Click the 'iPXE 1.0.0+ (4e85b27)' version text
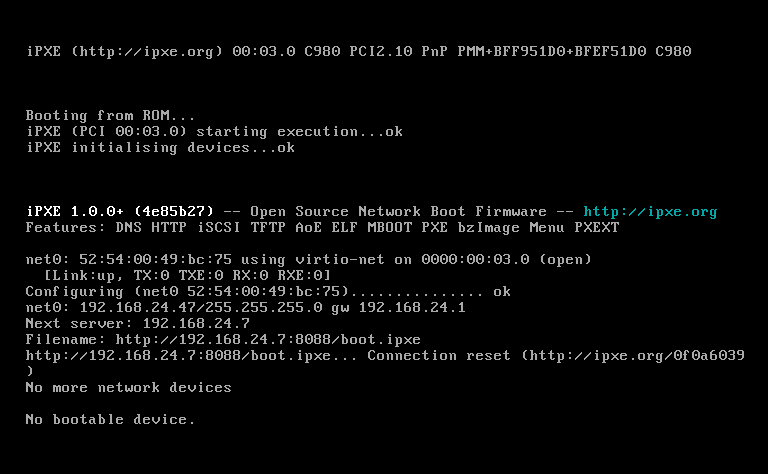Viewport: 768px width, 474px height. tap(120, 212)
